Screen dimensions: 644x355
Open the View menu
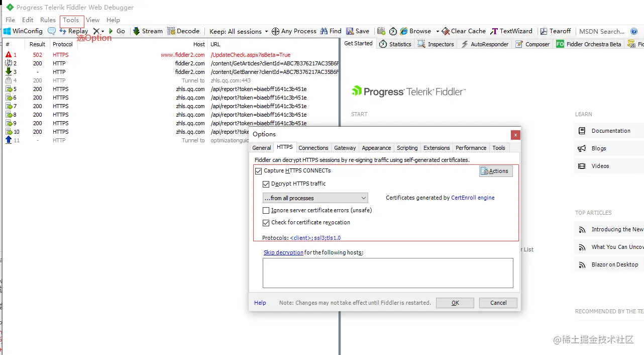coord(92,20)
